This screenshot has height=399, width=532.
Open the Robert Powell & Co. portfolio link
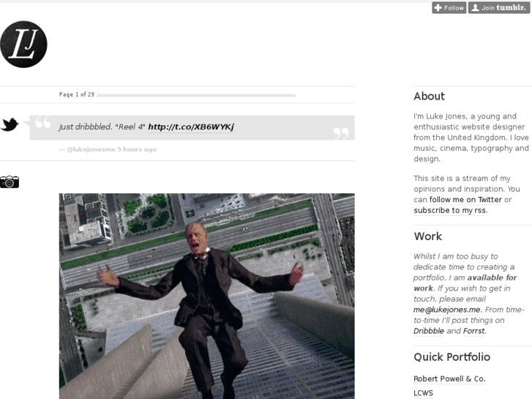[449, 379]
